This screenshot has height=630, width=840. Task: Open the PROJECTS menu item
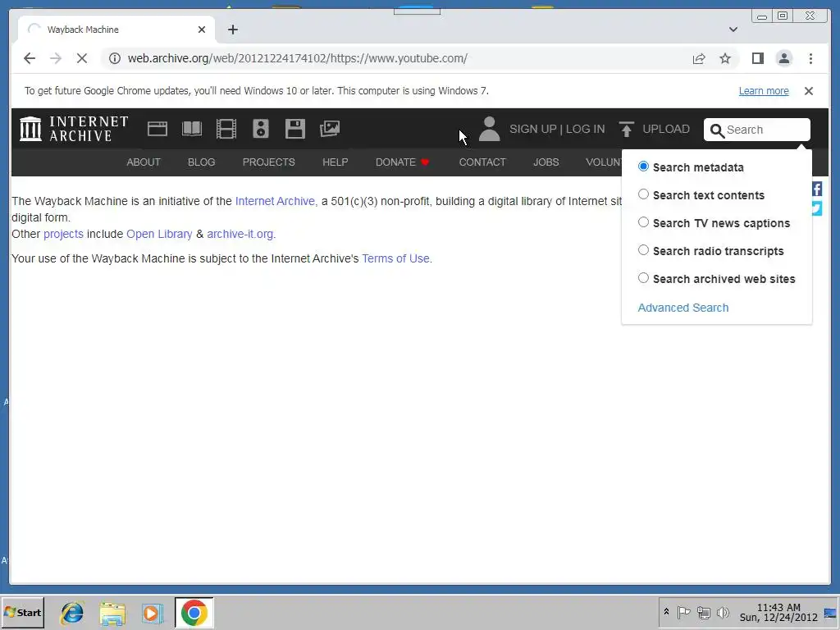[x=269, y=162]
